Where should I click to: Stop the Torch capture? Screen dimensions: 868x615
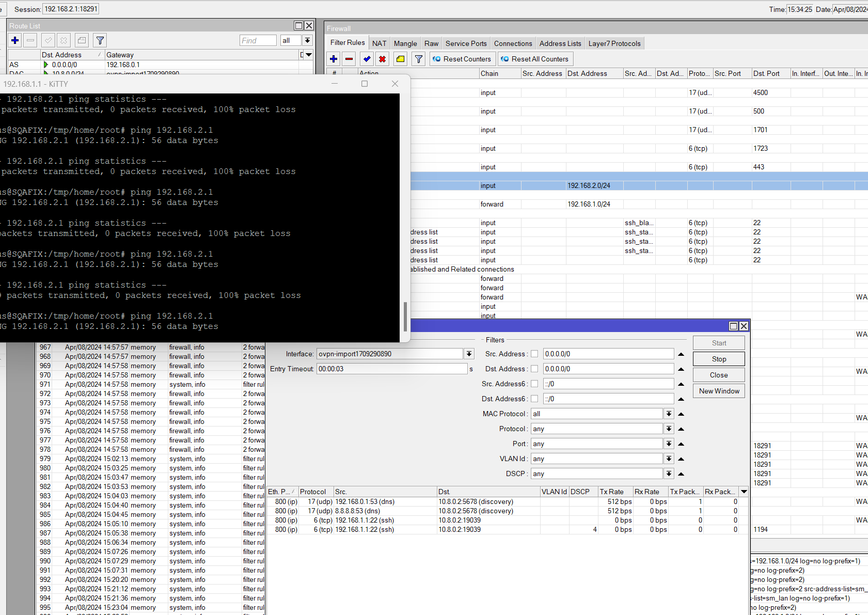[719, 359]
